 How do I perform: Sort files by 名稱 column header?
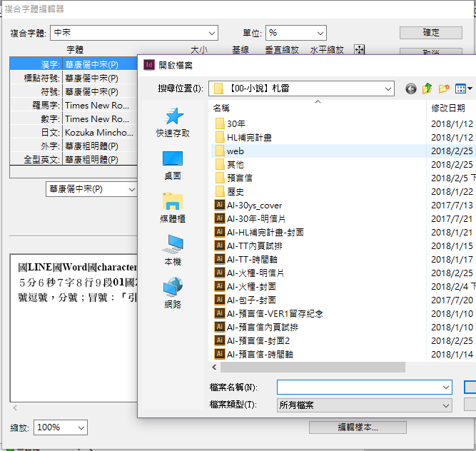point(221,108)
